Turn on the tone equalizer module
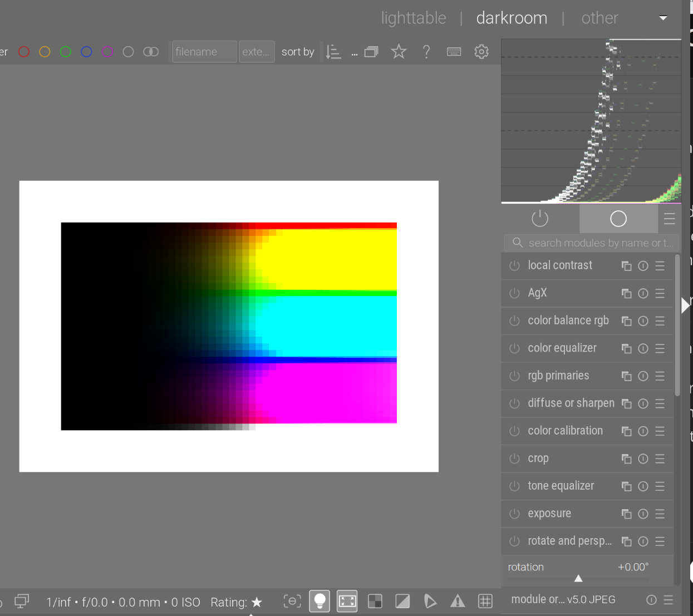This screenshot has width=693, height=616. point(514,486)
